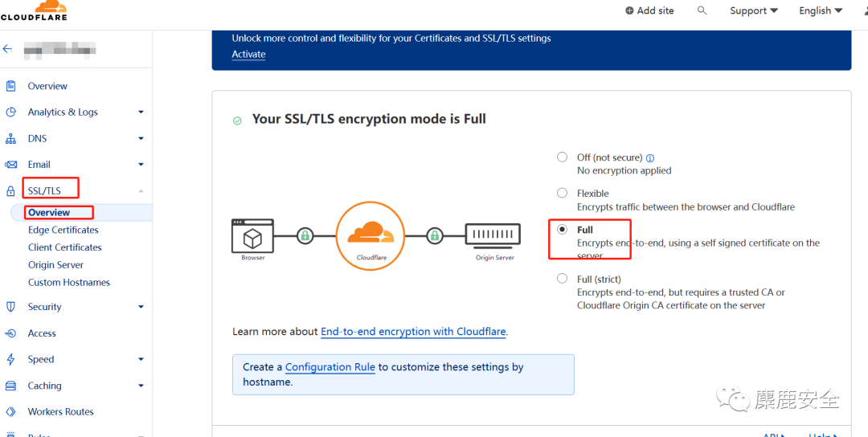Open End-to-end encryption with Cloudflare link

point(414,332)
